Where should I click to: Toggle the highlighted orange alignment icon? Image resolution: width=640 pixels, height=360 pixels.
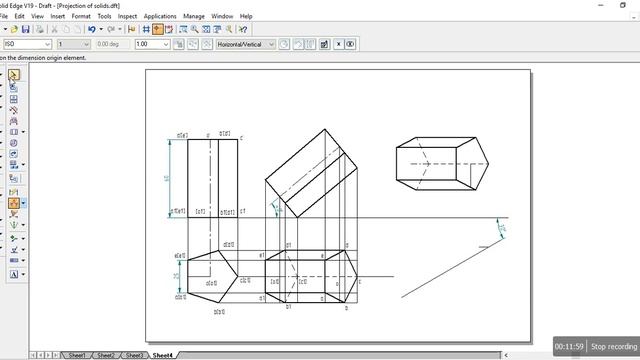pos(158,29)
